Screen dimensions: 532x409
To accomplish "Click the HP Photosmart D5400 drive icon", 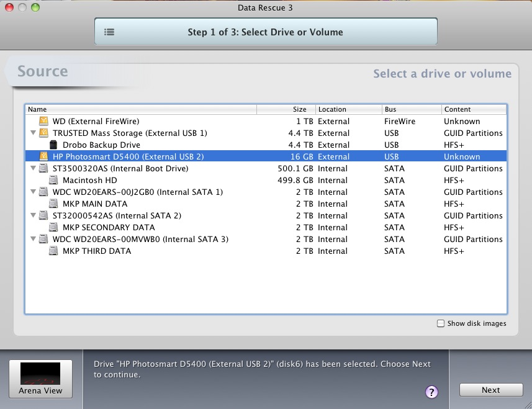I will point(43,156).
